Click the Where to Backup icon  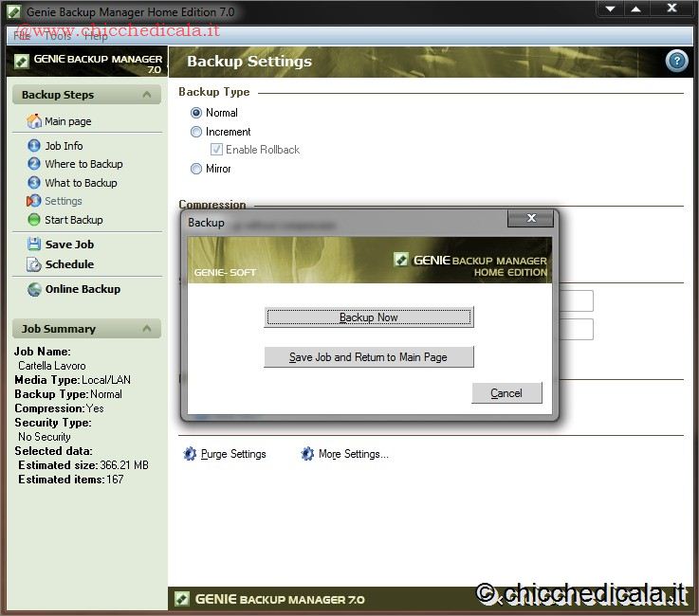pos(34,164)
